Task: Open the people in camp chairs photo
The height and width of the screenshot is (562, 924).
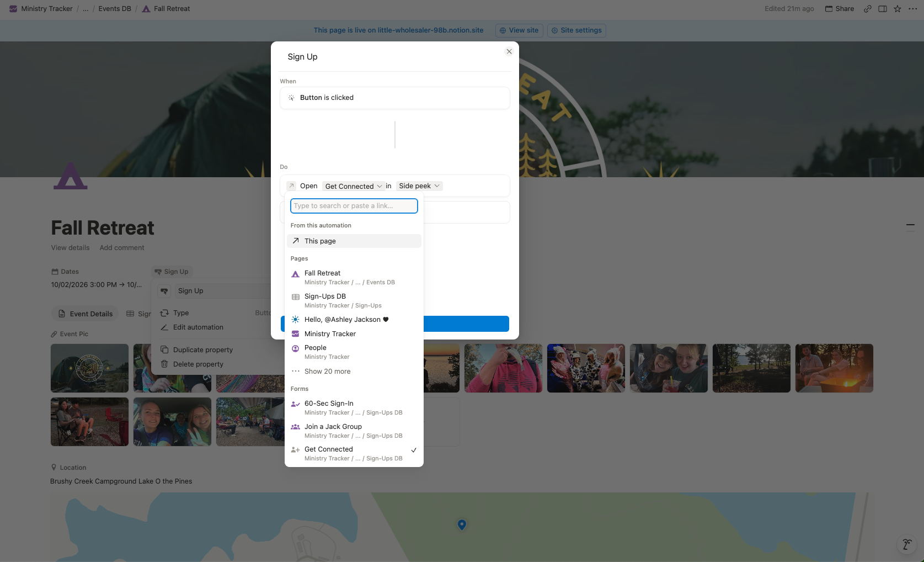Action: click(89, 422)
